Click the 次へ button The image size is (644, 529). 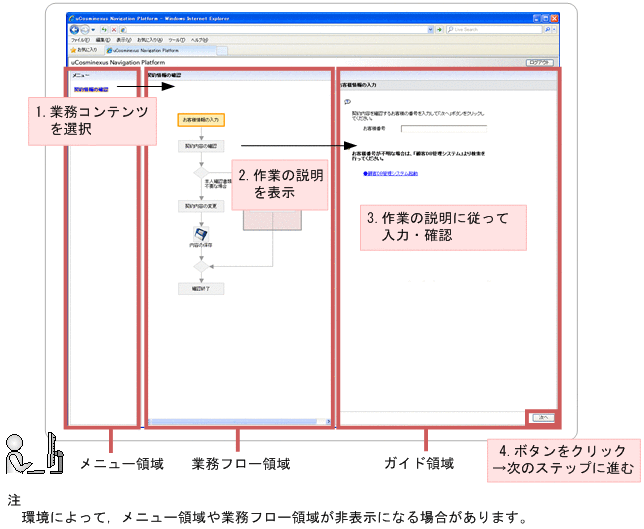tap(543, 418)
